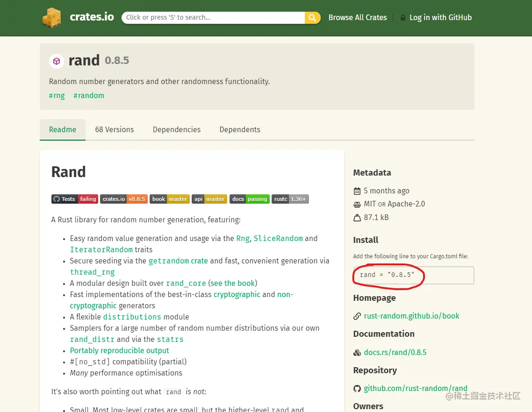The width and height of the screenshot is (532, 412).
Task: Open the statrs link
Action: [x=170, y=339]
